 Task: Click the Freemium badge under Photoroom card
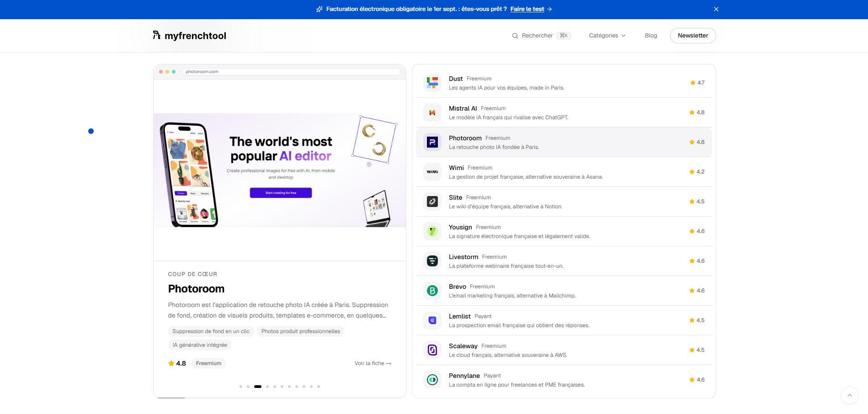coord(208,363)
